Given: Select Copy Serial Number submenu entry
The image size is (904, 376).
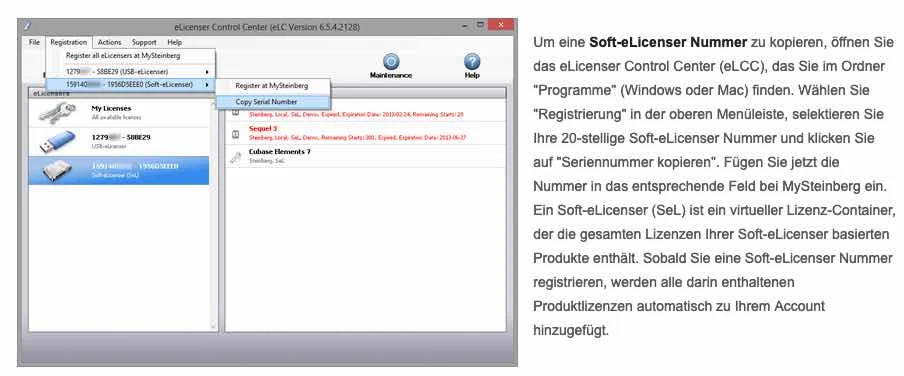Looking at the screenshot, I should click(x=273, y=101).
